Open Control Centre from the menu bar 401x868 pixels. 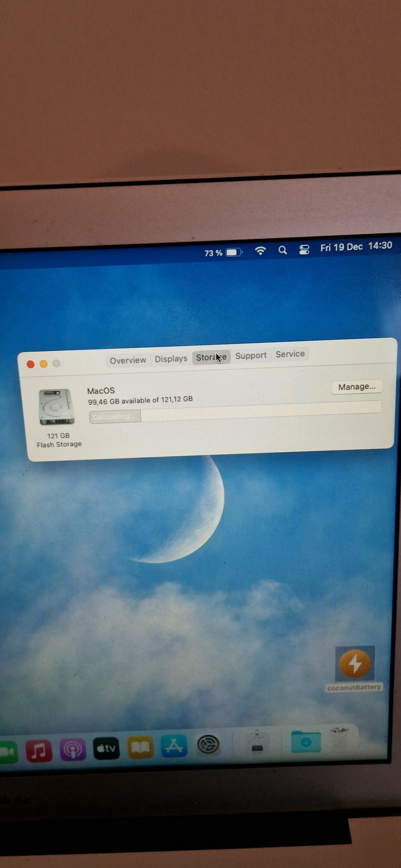(x=304, y=250)
